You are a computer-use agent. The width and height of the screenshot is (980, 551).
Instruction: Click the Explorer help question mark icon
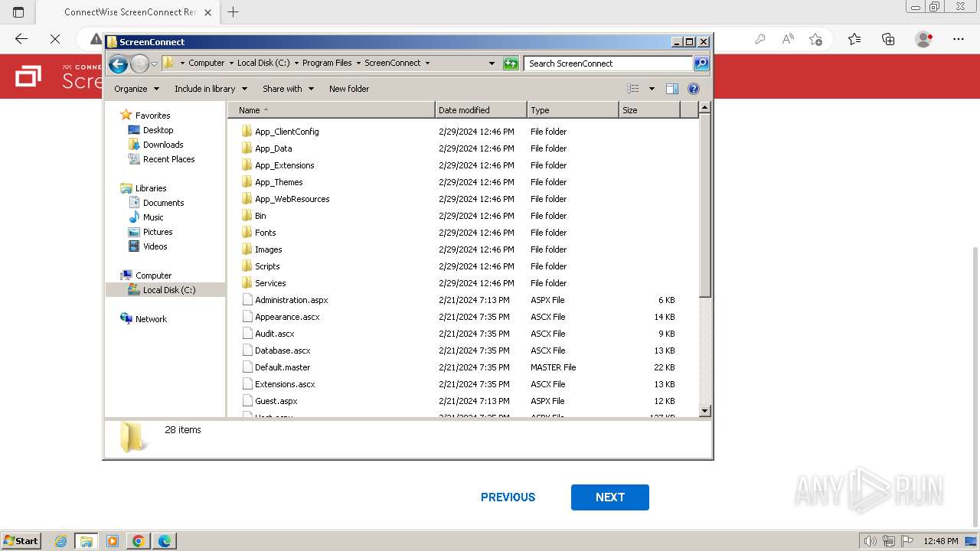pyautogui.click(x=694, y=89)
